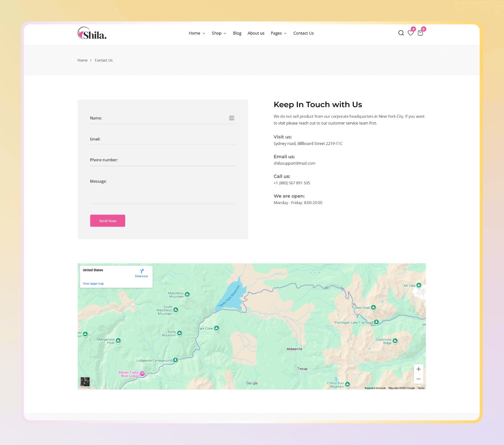Select the Ptarmigan Lake Trailhead marker
This screenshot has height=445, width=504.
376,322
